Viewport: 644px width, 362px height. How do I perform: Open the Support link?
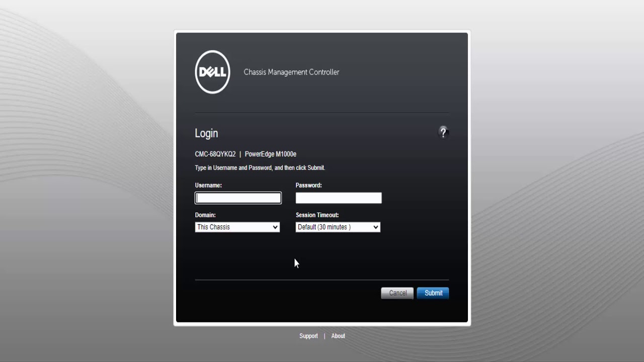point(308,336)
